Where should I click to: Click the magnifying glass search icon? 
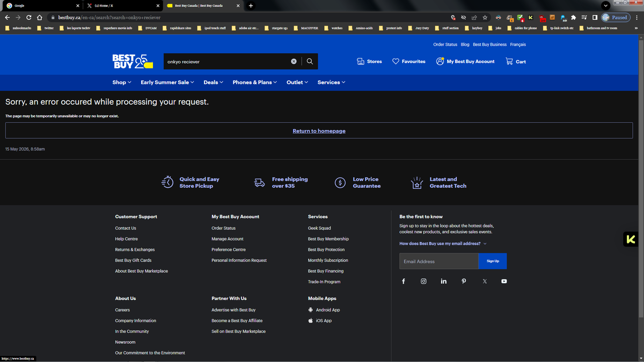coord(310,61)
